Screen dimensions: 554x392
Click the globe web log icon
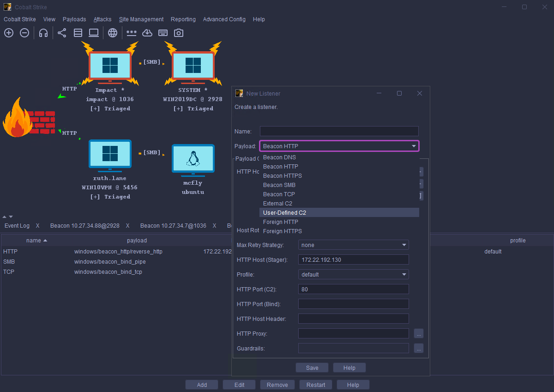[x=113, y=33]
